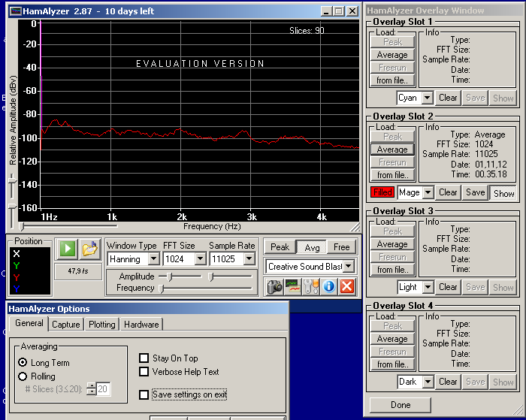Enable the Stay On Top checkbox
The width and height of the screenshot is (526, 420).
[145, 358]
